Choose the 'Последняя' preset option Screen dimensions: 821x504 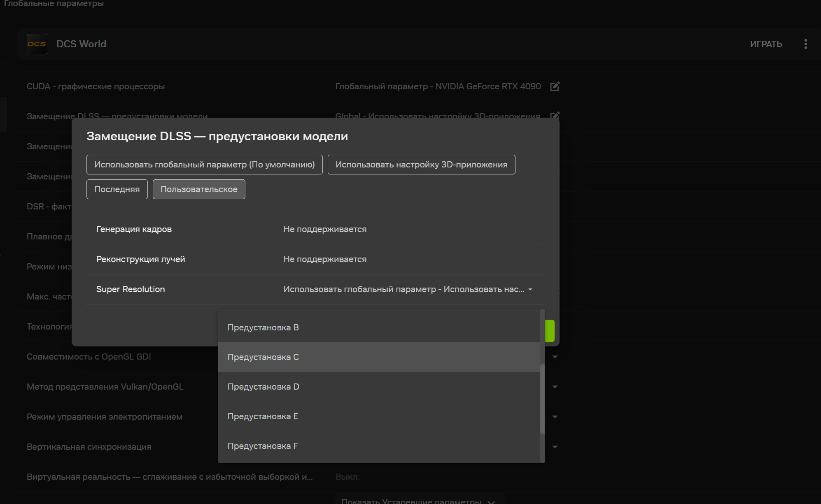(117, 189)
